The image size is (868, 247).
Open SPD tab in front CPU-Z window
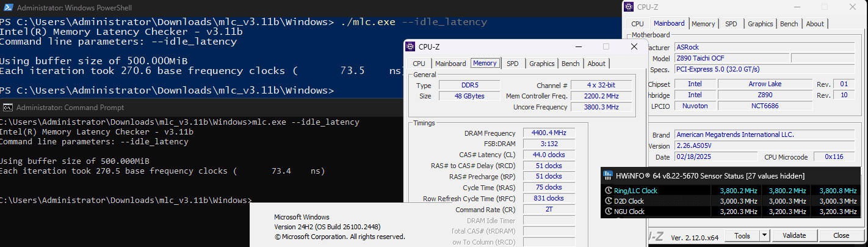513,64
